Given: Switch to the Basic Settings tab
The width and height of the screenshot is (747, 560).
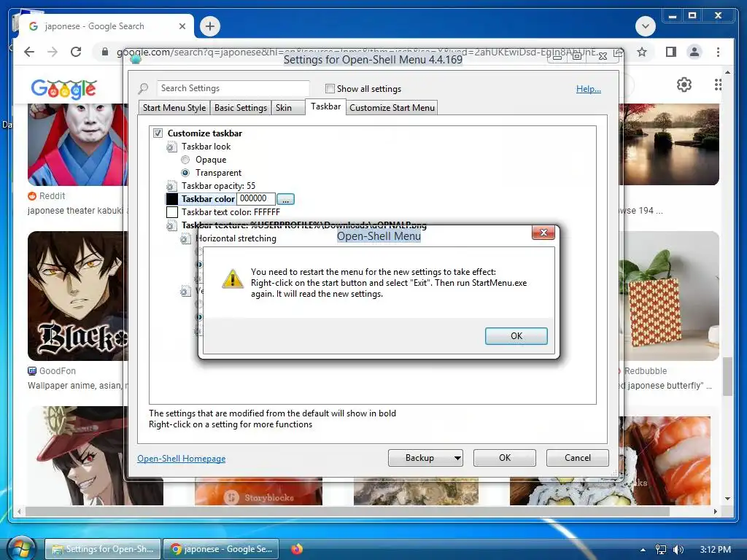Looking at the screenshot, I should click(x=241, y=108).
